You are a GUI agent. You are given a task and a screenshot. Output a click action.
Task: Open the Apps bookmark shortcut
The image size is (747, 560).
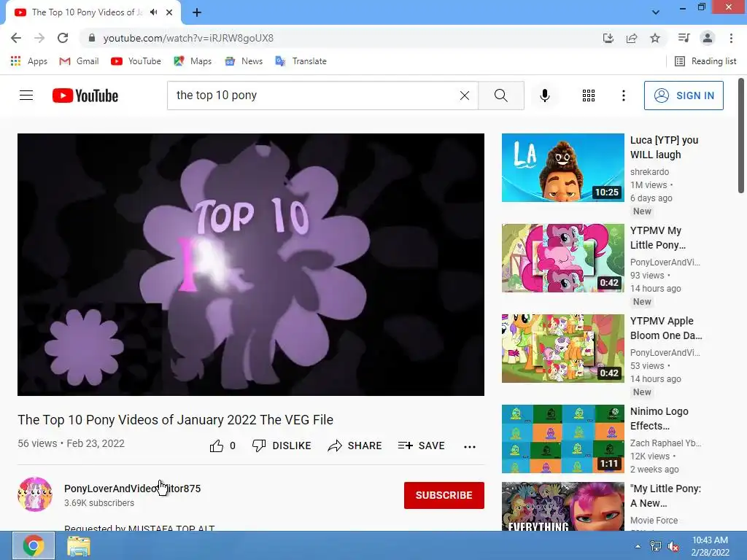coord(29,61)
